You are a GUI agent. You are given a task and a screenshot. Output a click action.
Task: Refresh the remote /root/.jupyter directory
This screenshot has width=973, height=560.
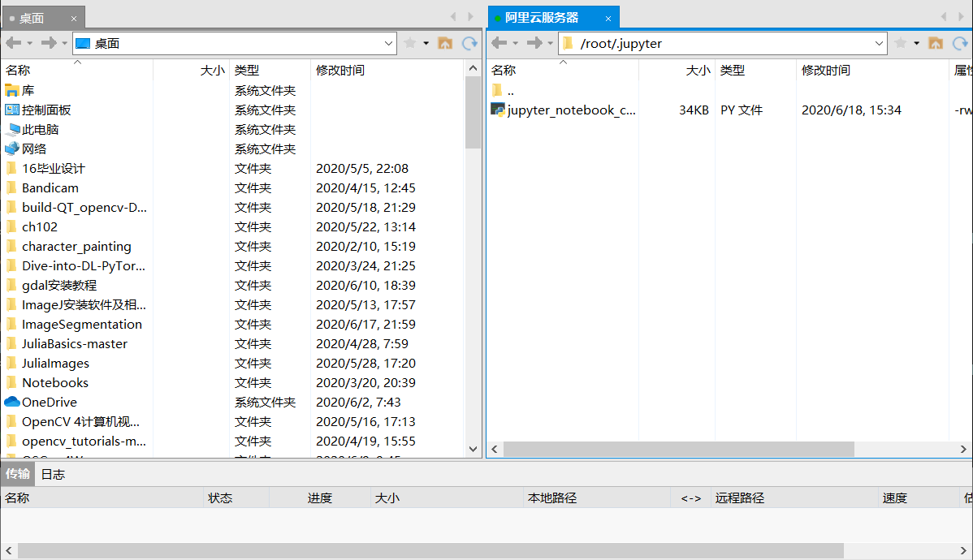coord(958,43)
